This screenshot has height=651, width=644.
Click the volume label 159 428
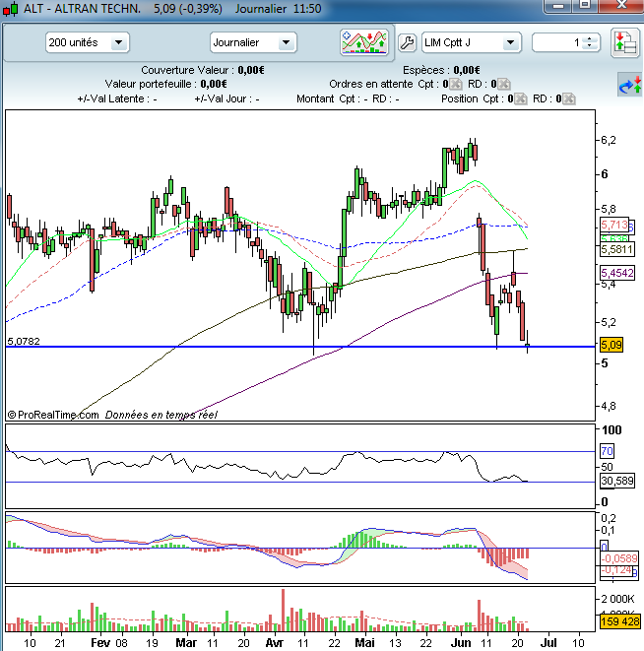click(619, 621)
